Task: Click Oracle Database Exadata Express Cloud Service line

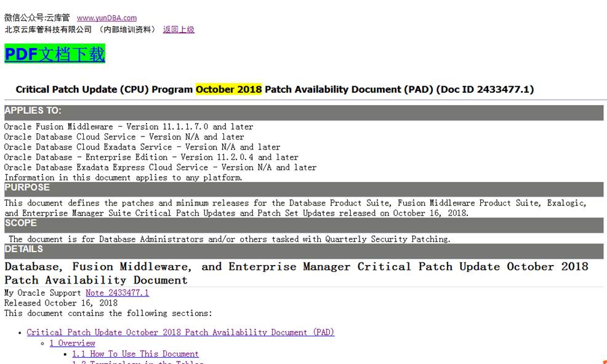Action: [x=160, y=167]
